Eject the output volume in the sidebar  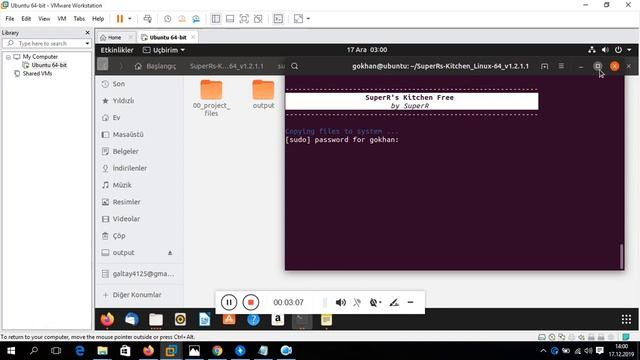coord(170,253)
